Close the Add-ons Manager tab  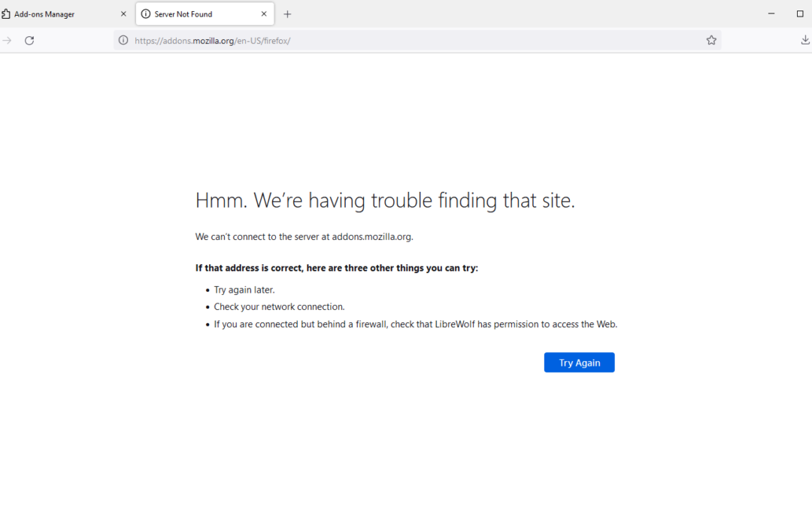[123, 14]
